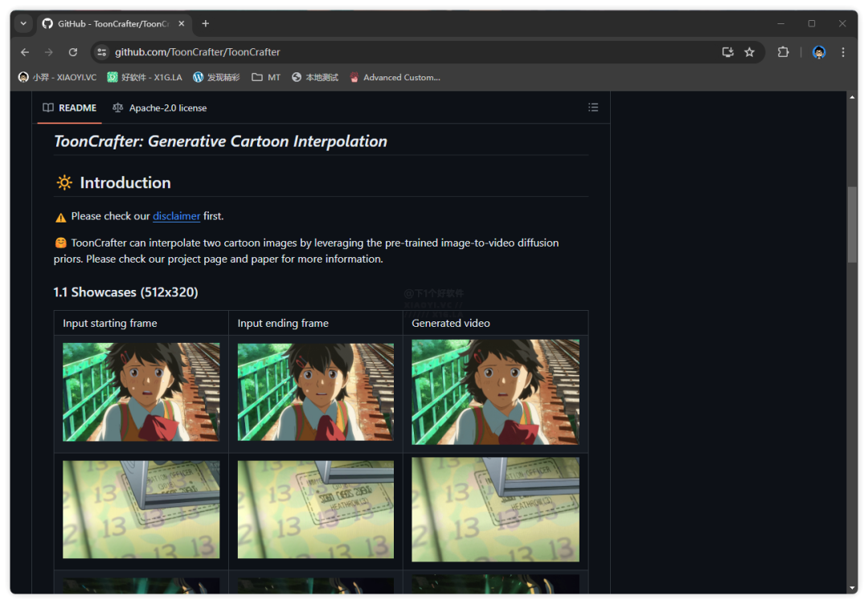Image resolution: width=868 pixels, height=604 pixels.
Task: Open the README outline list icon
Action: click(593, 108)
